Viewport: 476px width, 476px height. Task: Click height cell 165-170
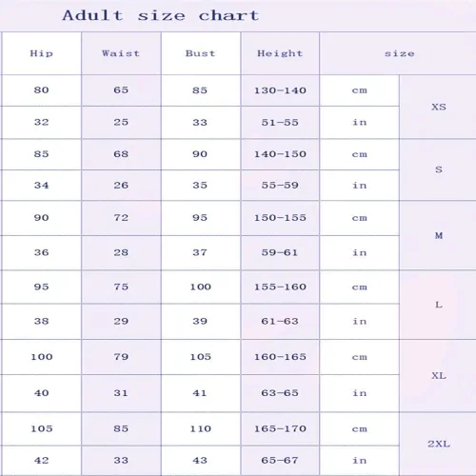280,428
